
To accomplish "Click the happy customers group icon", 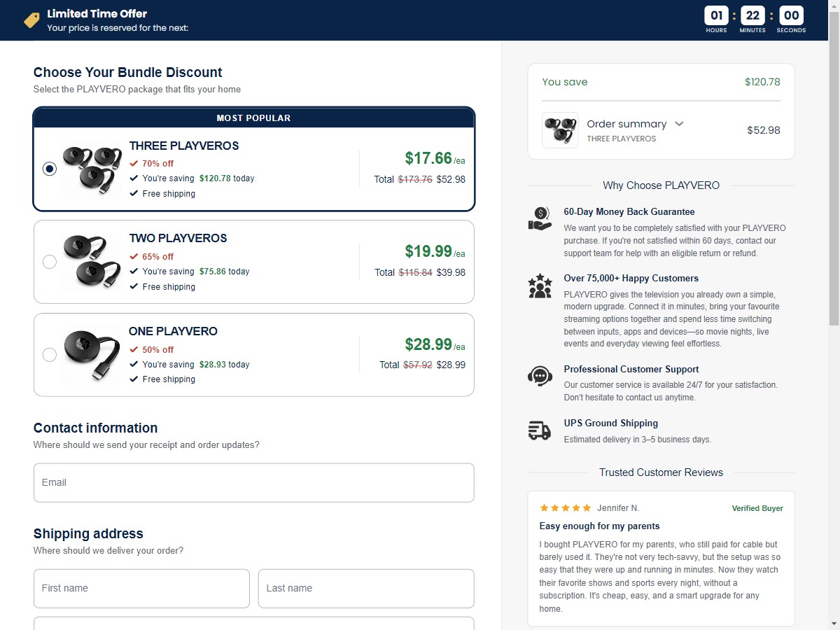I will (x=540, y=286).
